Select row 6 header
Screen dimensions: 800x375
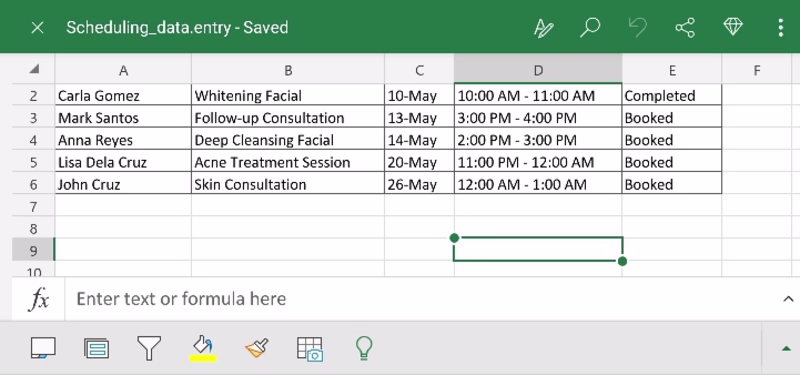coord(34,185)
